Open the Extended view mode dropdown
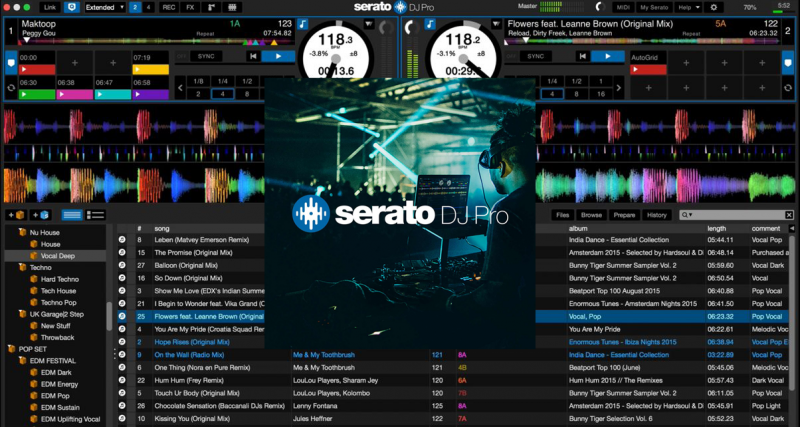 coord(105,8)
